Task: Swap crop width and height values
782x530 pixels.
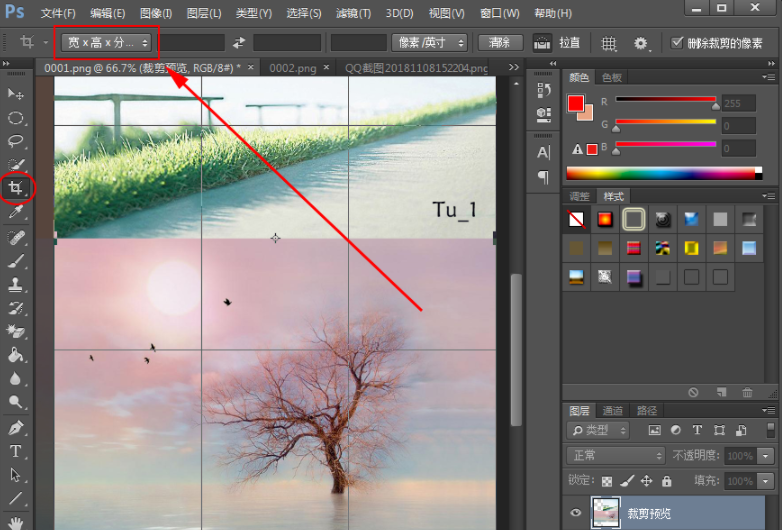Action: click(238, 43)
